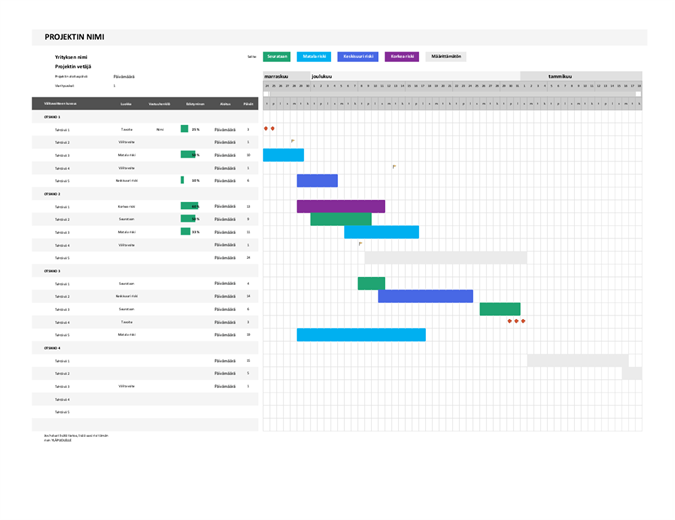Select blue Gantt bar of OTSIKKO 3 Tehtävä 2

click(x=425, y=296)
